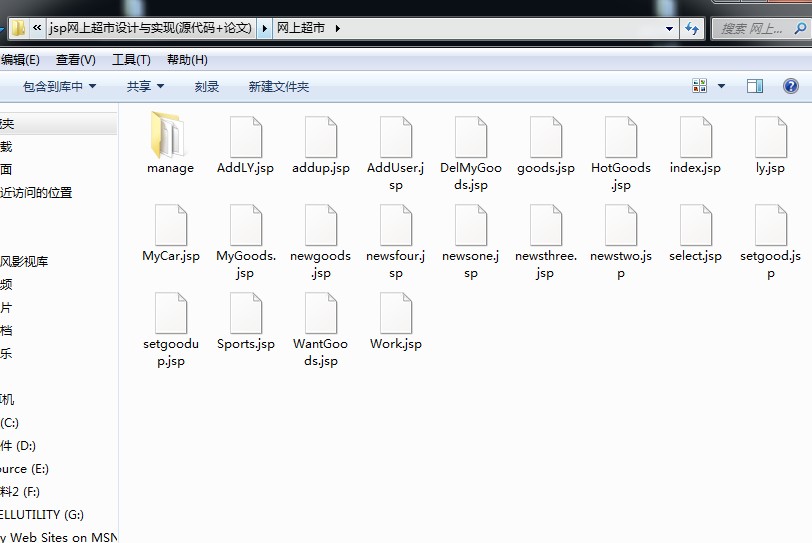
Task: Open the Help question mark icon
Action: tap(790, 86)
